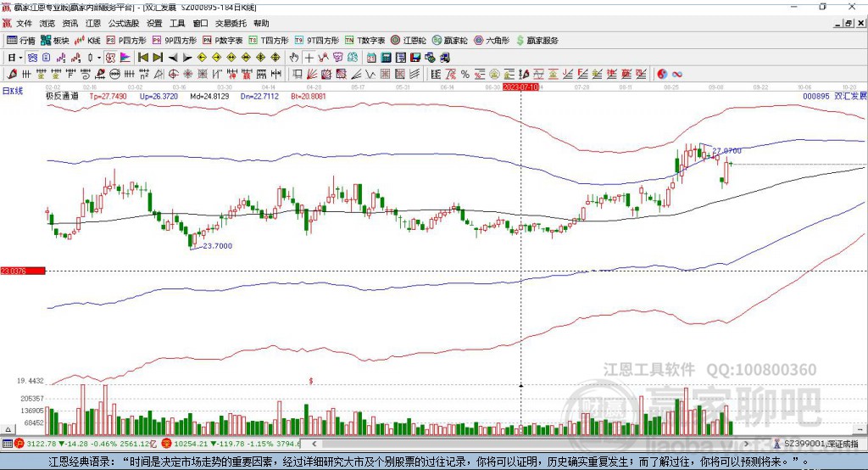
Task: Step chart right with black right arrow
Action: [x=187, y=58]
